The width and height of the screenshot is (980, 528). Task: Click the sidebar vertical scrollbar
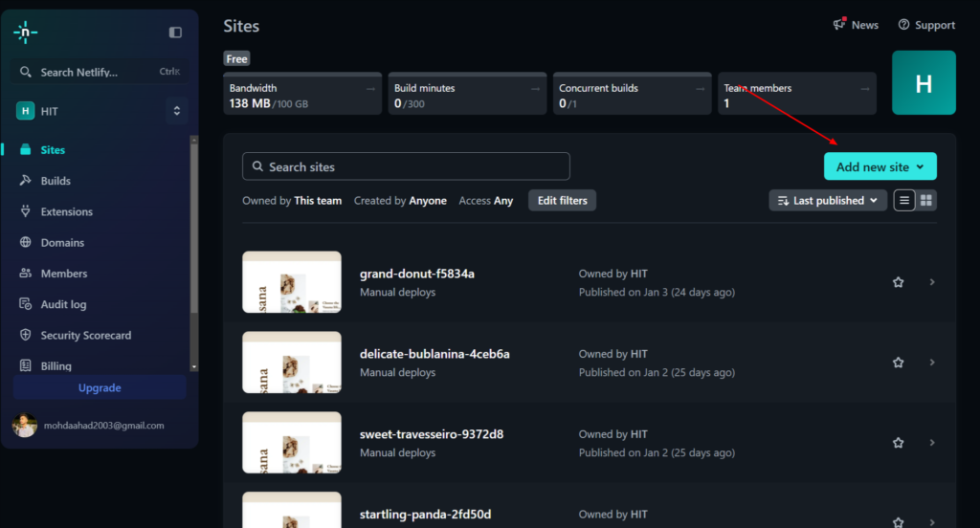point(194,228)
